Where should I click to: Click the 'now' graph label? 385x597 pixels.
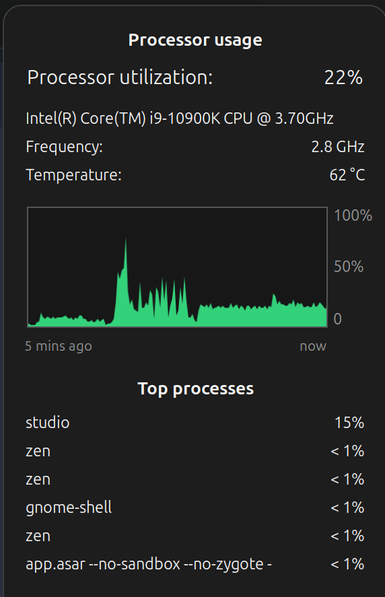coord(313,346)
